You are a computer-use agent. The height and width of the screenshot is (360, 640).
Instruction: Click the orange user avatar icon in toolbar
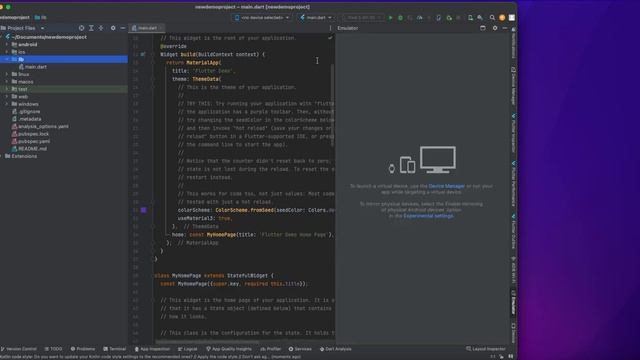coord(502,18)
